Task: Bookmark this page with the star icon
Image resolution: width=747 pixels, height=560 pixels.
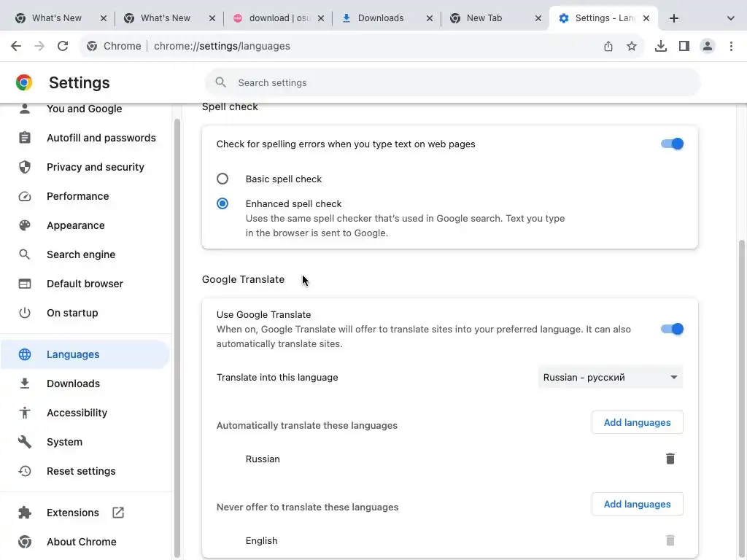Action: point(632,46)
